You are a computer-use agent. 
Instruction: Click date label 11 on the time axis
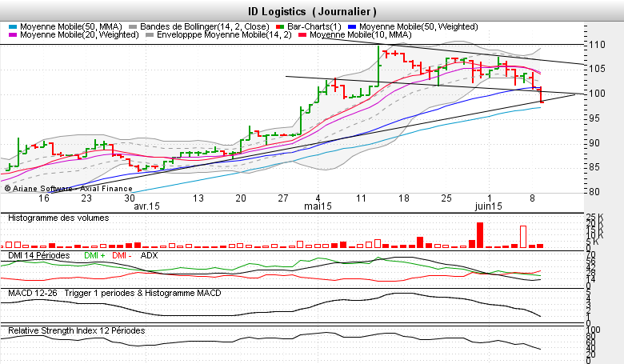click(361, 198)
